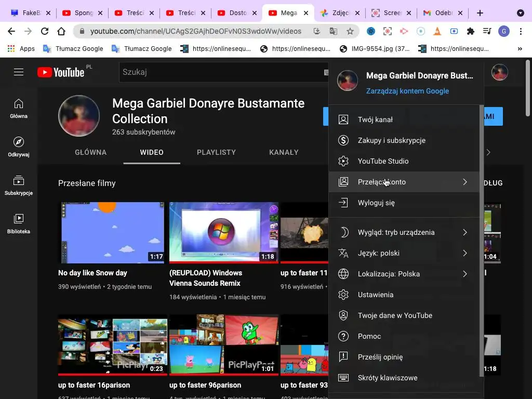Click the account avatar in the top right
Image resolution: width=532 pixels, height=399 pixels.
click(x=499, y=72)
